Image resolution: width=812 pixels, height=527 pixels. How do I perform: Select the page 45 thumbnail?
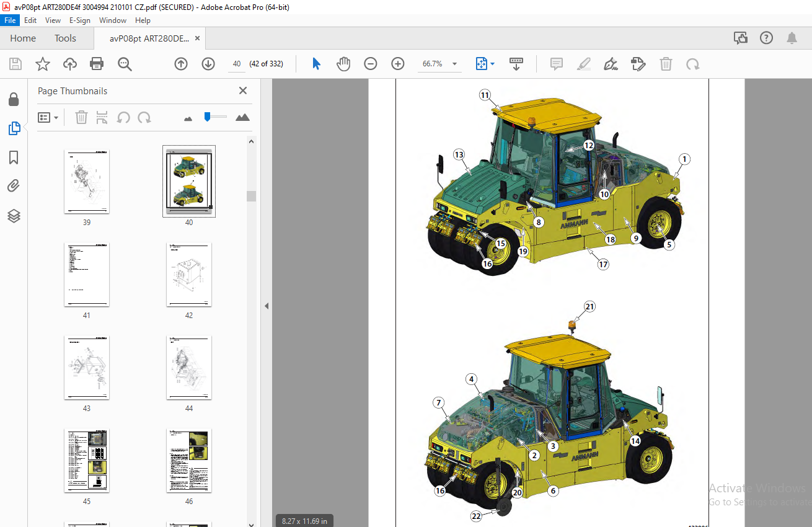pos(87,461)
